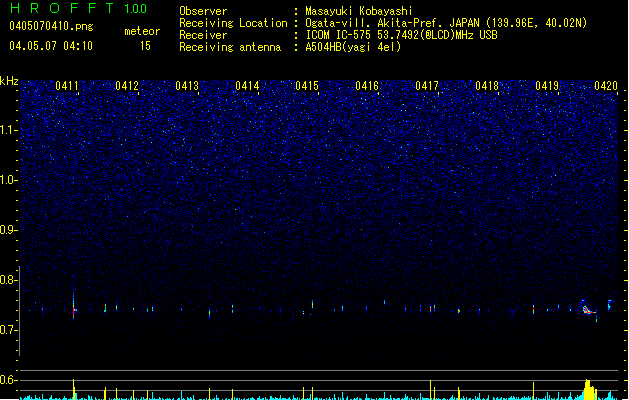The image size is (629, 400).
Task: Click the Receiving Location label
Action: (233, 23)
